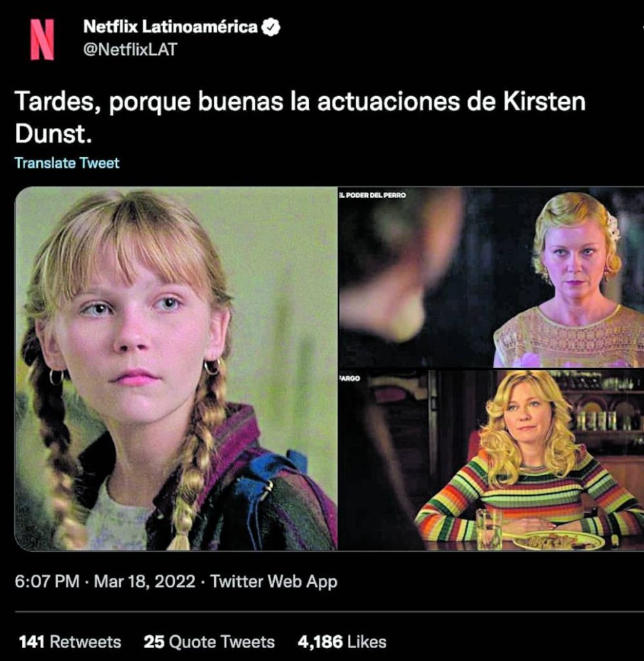The height and width of the screenshot is (661, 644).
Task: Open the Netflix N logo avatar
Action: (42, 39)
